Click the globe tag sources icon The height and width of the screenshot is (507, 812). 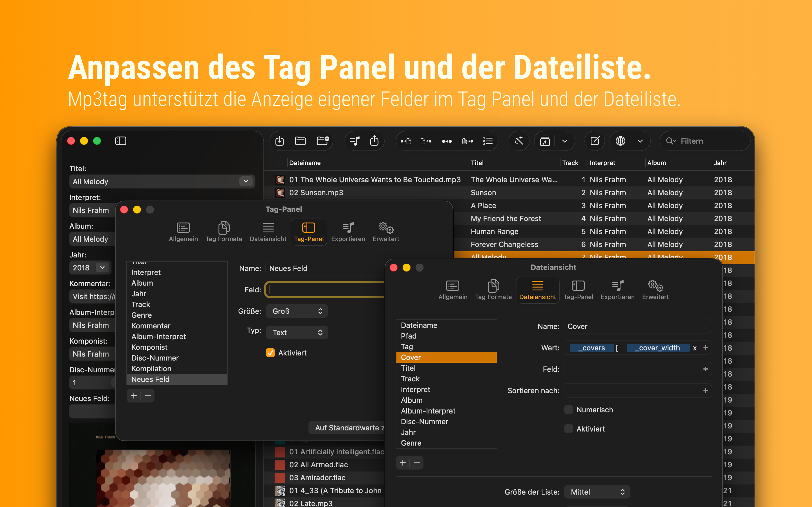(620, 141)
